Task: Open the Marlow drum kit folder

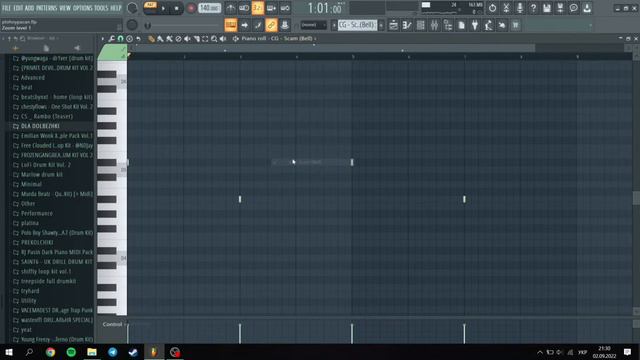Action: (x=42, y=175)
